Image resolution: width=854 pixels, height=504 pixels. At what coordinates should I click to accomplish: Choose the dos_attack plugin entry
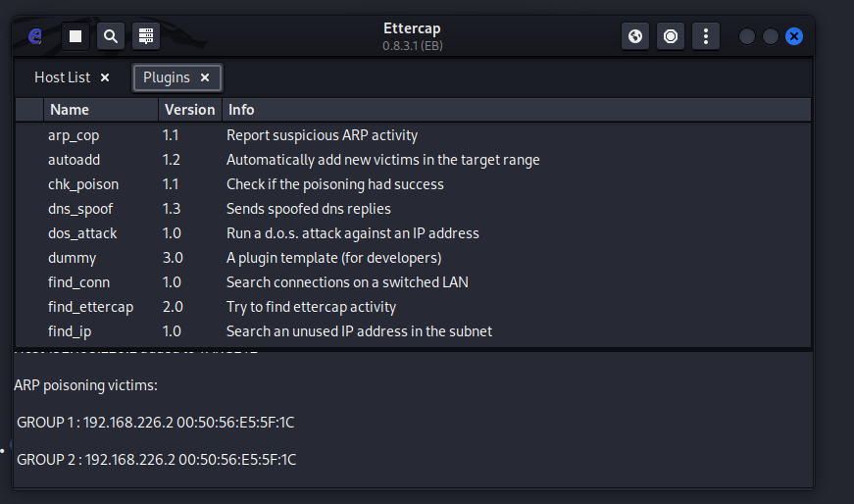82,233
